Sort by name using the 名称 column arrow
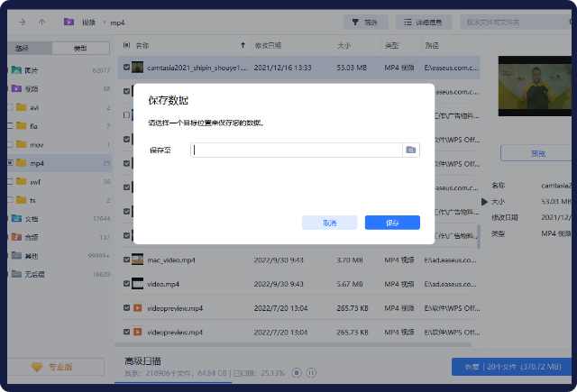Viewport: 577px width, 392px height. coord(243,44)
